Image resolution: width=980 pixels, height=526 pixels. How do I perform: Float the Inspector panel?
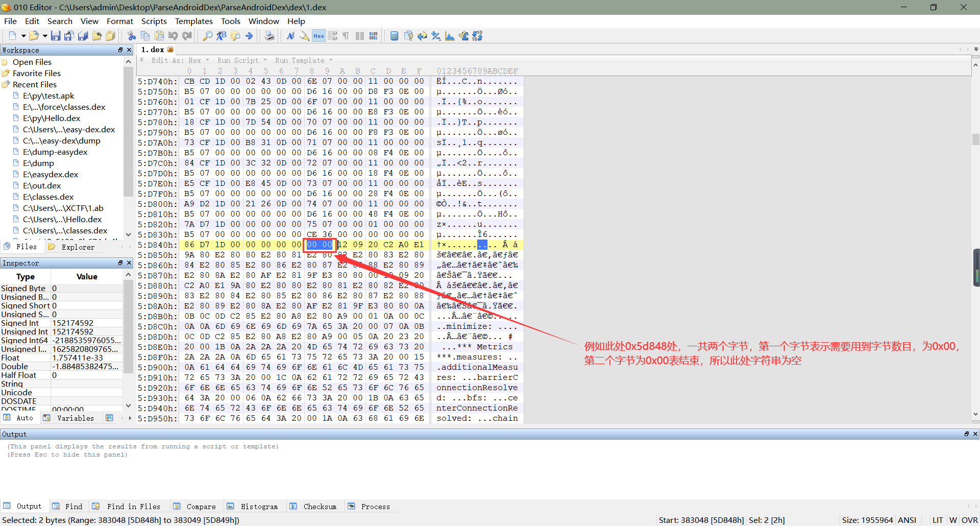(x=120, y=262)
